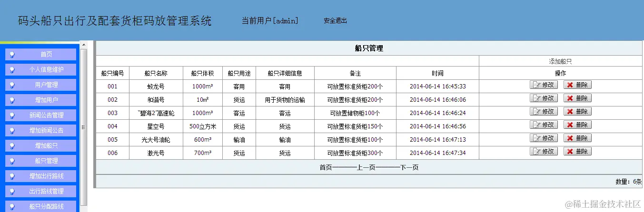Click the 添加船只 link
Image resolution: width=644 pixels, height=212 pixels.
560,61
